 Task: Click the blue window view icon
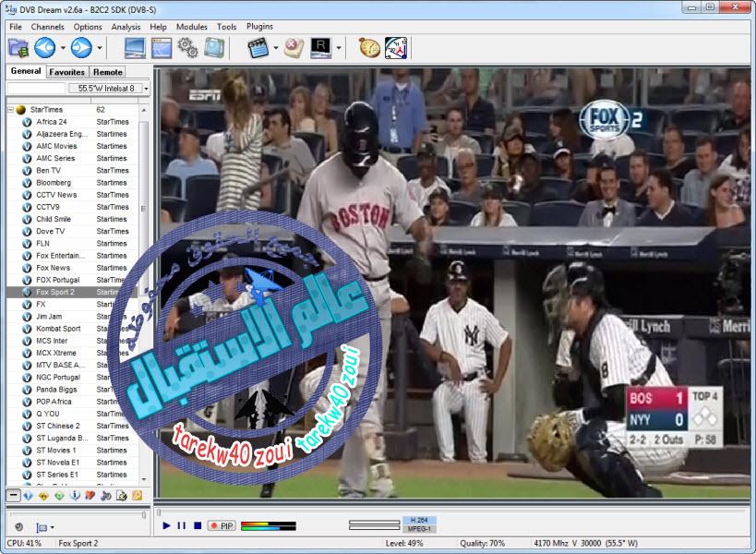[162, 48]
